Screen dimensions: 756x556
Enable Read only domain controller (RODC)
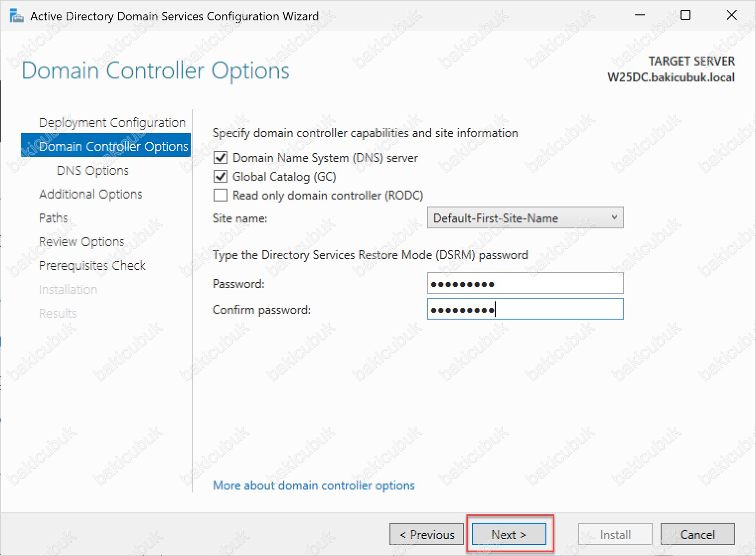coord(221,196)
